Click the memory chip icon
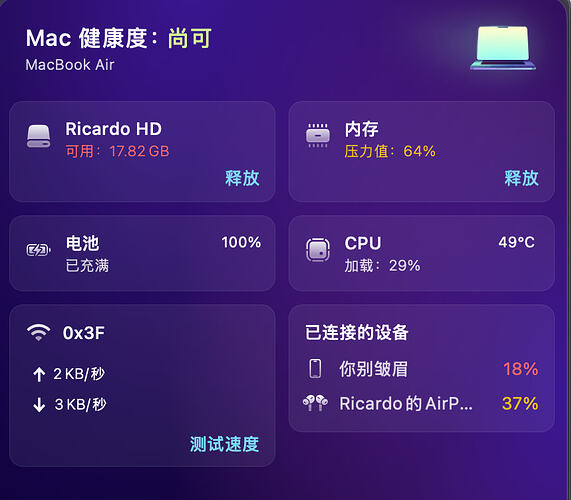This screenshot has width=571, height=500. click(318, 135)
